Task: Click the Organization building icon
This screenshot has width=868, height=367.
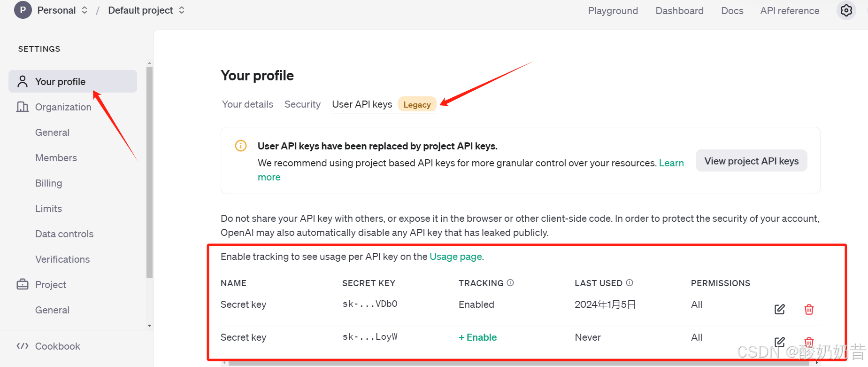Action: point(22,107)
